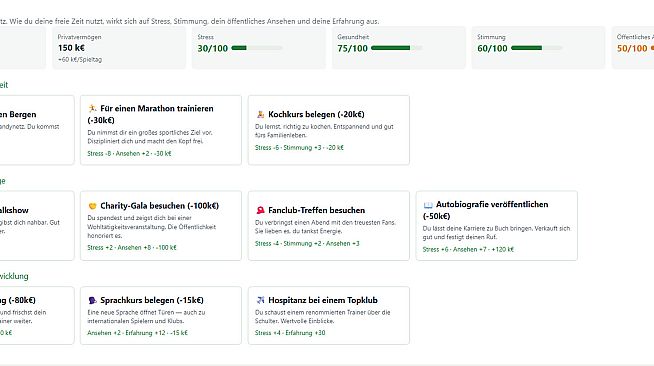654x366 pixels.
Task: Open the partially visible talkshow card
Action: 37,226
